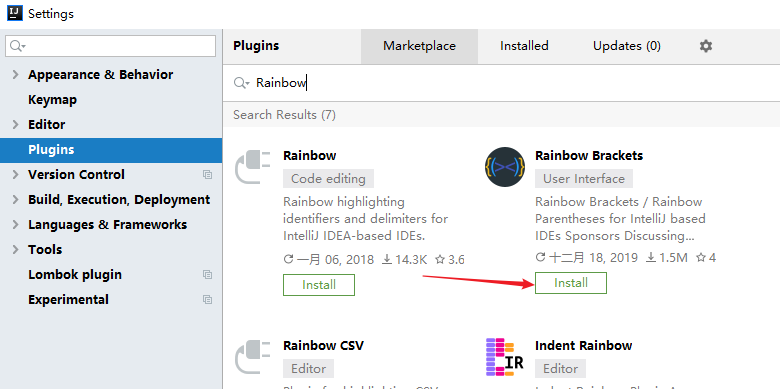Select Plugins in the settings tree
The image size is (780, 389).
111,150
